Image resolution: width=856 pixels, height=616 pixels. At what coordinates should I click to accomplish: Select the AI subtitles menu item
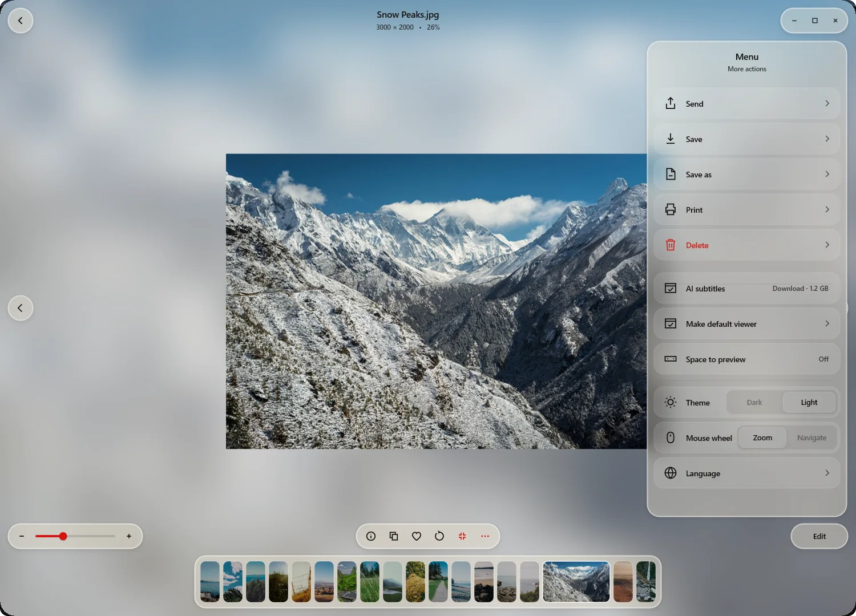tap(747, 288)
